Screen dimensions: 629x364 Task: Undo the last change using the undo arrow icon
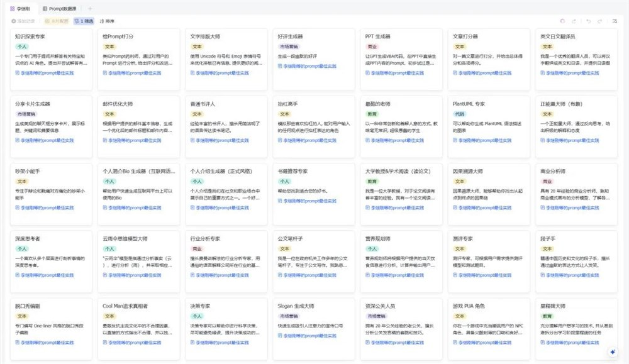click(x=589, y=21)
